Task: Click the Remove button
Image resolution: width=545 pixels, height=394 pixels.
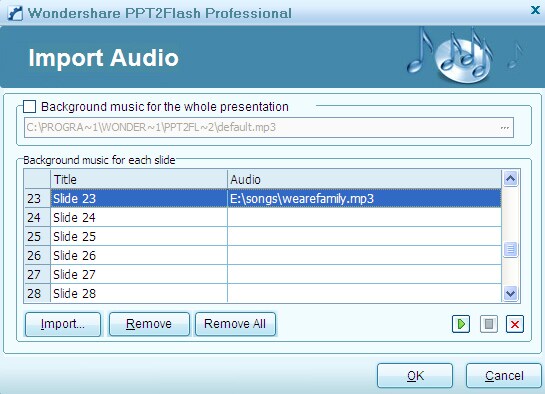Action: [149, 324]
